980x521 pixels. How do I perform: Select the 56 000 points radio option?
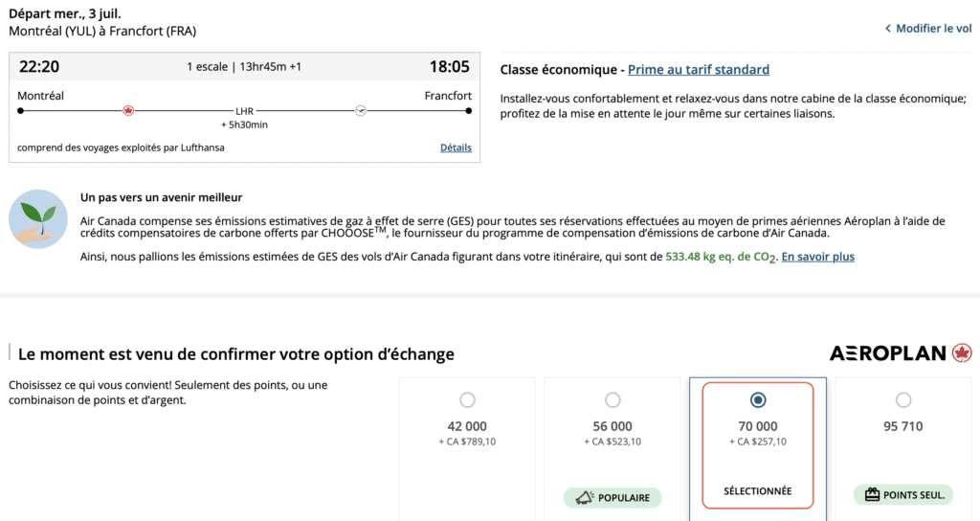click(612, 399)
